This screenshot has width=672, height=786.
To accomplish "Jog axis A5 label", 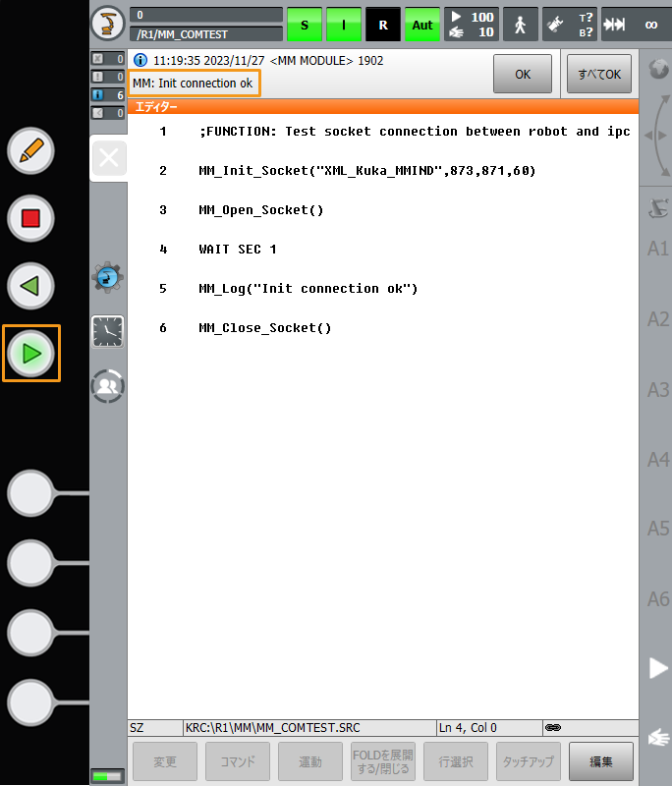I will point(657,529).
